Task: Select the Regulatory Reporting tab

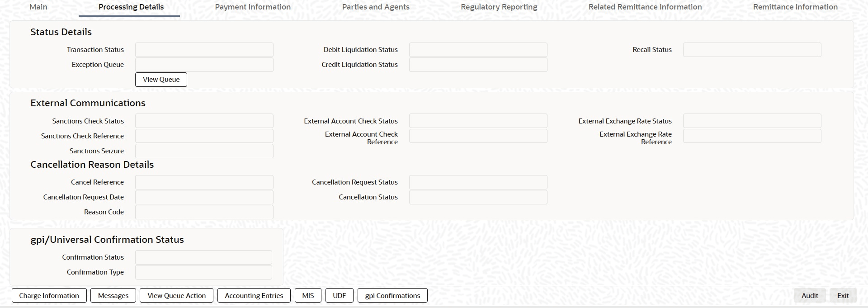Action: click(499, 7)
